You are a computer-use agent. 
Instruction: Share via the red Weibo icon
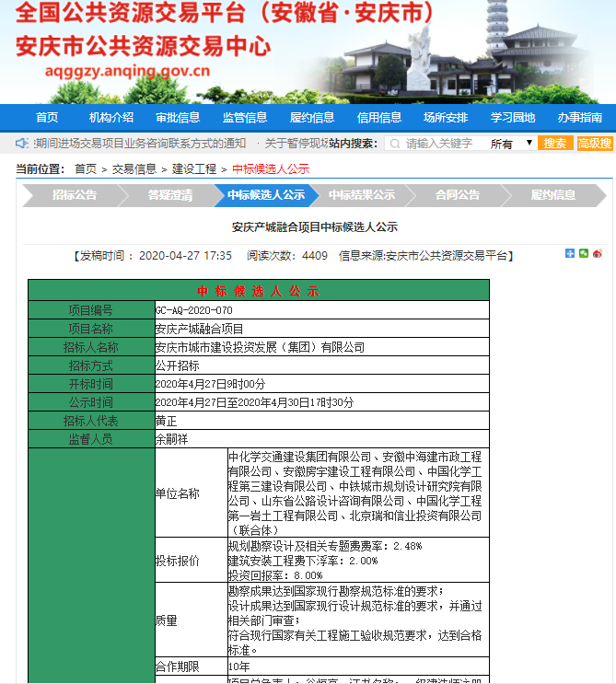(598, 253)
